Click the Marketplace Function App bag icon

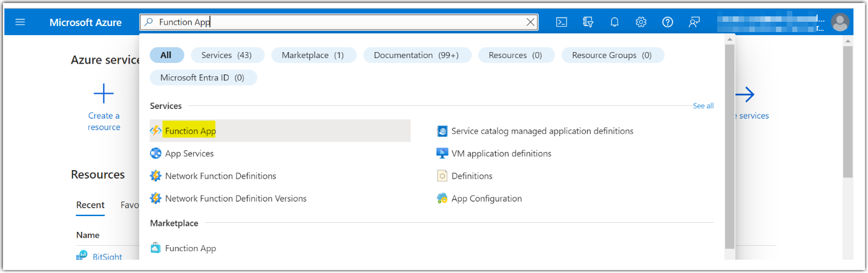click(x=156, y=248)
